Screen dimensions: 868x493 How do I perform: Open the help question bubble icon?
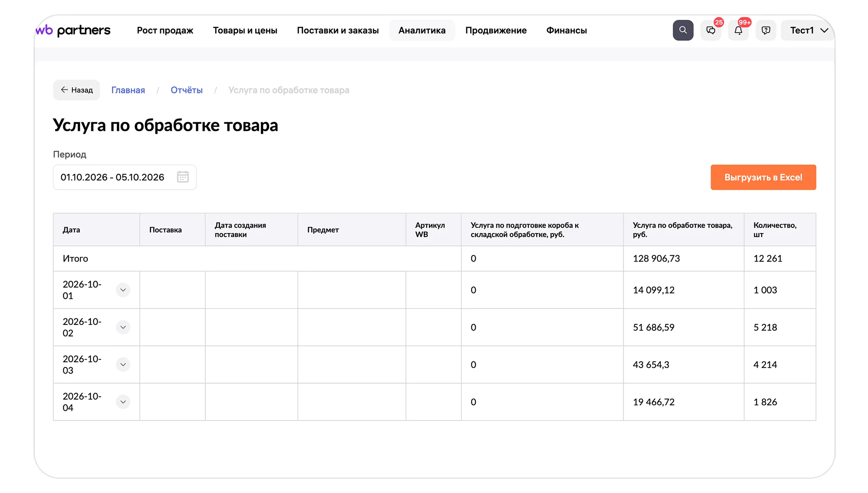point(766,30)
